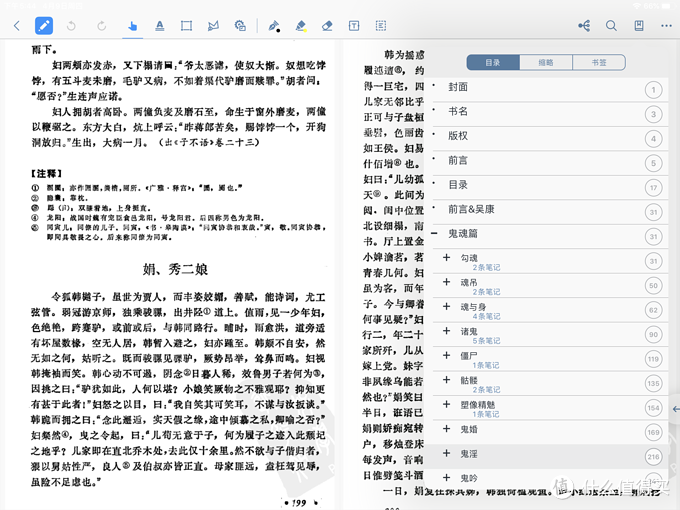Expand the 魂吊 chapter

pyautogui.click(x=446, y=282)
